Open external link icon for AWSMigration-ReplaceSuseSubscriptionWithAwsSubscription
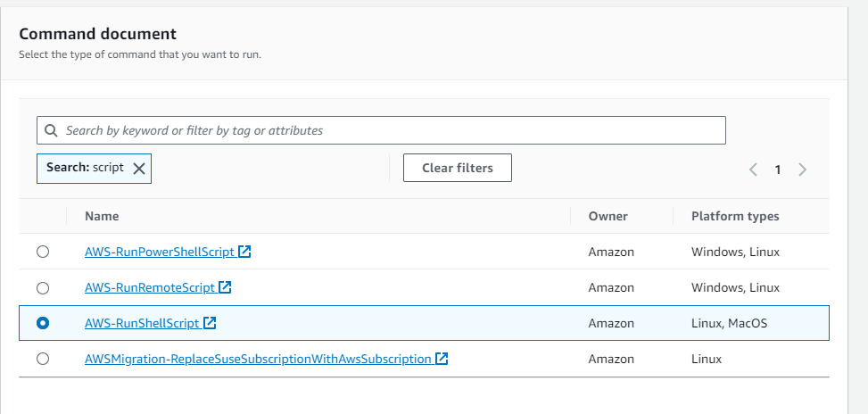This screenshot has width=868, height=414. 442,359
